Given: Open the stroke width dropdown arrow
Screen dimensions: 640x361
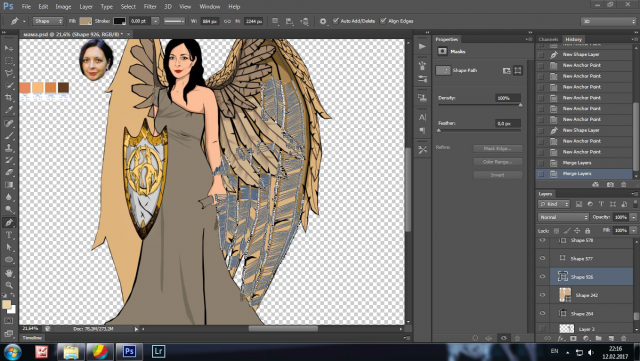Looking at the screenshot, I should tap(155, 21).
